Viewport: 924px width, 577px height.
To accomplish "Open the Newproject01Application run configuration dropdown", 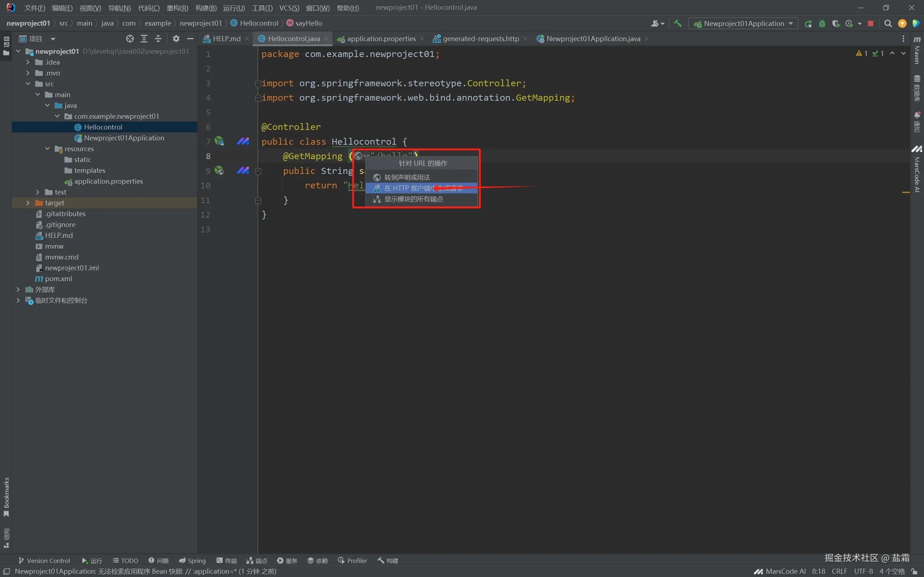I will pos(743,24).
